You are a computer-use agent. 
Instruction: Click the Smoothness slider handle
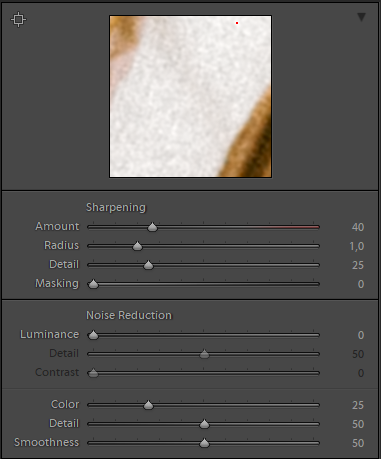tap(204, 443)
